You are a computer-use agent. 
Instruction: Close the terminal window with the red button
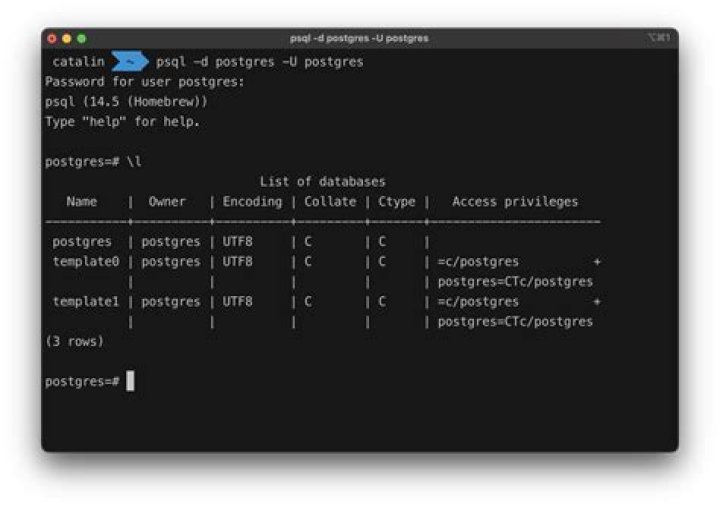coord(52,38)
